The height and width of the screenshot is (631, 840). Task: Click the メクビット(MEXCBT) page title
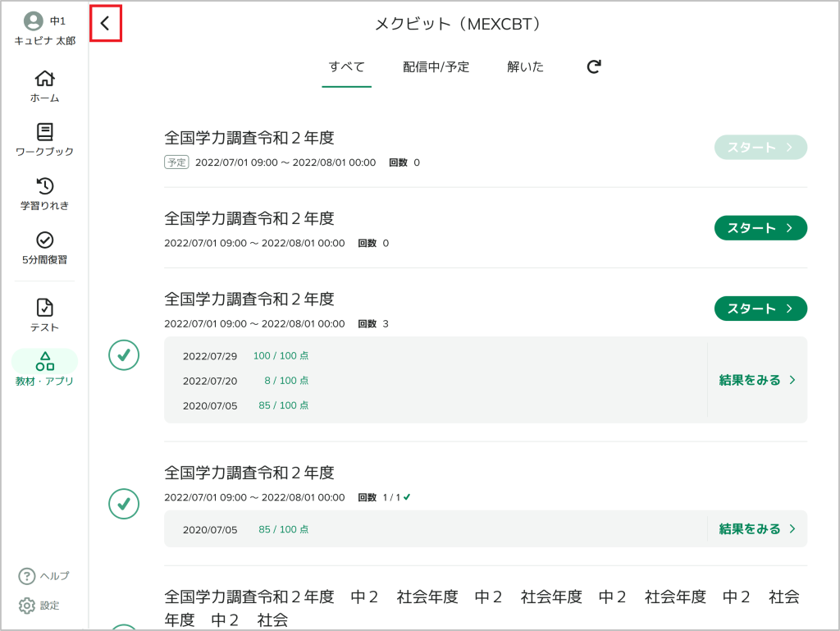click(x=457, y=24)
